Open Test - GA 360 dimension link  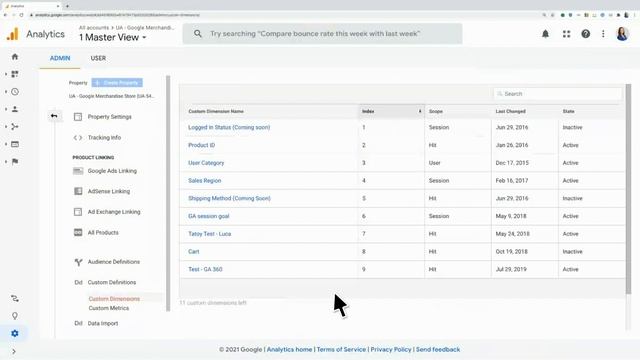tap(205, 269)
